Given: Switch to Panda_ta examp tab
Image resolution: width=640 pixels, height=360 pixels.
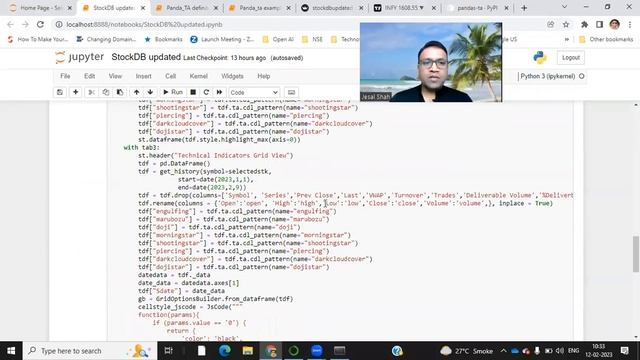Looking at the screenshot, I should pos(260,8).
